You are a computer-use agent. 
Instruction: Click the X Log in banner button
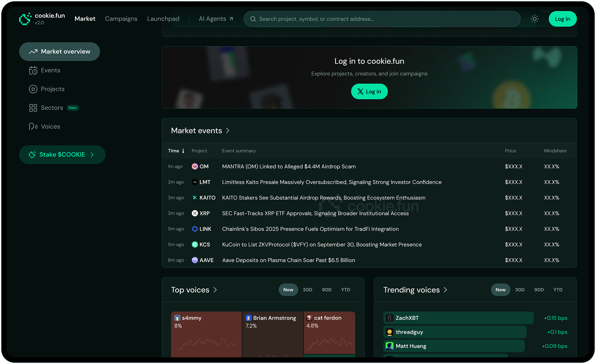point(369,92)
